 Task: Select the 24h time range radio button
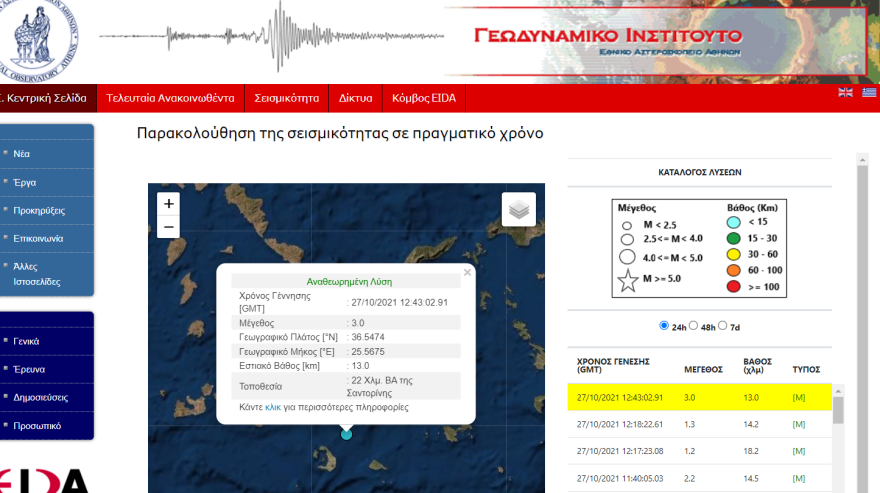coord(664,326)
